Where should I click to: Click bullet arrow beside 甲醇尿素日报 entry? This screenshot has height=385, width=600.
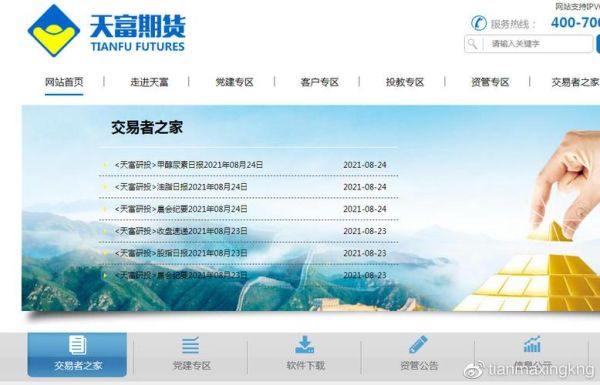pos(105,165)
